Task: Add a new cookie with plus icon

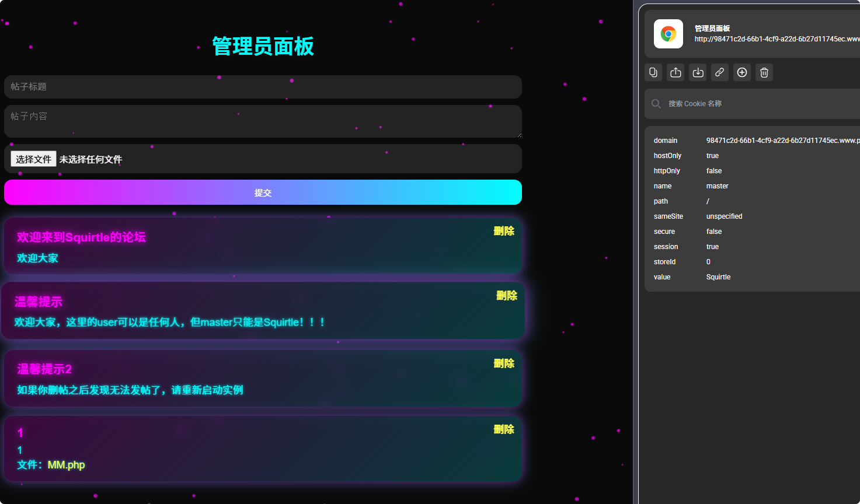Action: pyautogui.click(x=742, y=72)
